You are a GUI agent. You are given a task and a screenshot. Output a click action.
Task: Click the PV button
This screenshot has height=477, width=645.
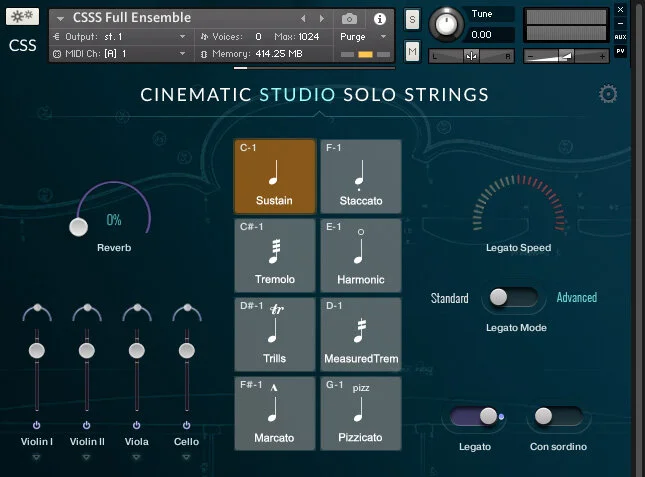620,51
